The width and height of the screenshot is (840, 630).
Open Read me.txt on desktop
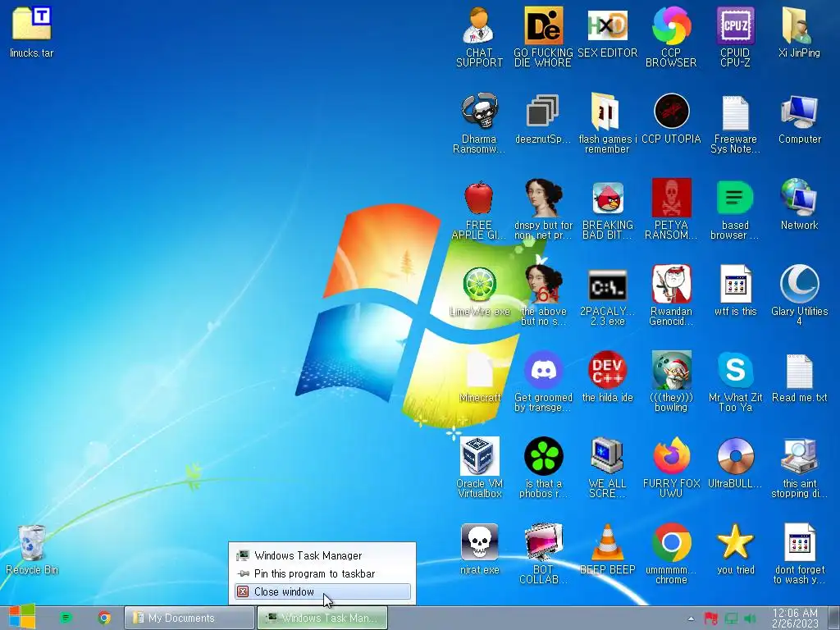pos(799,370)
